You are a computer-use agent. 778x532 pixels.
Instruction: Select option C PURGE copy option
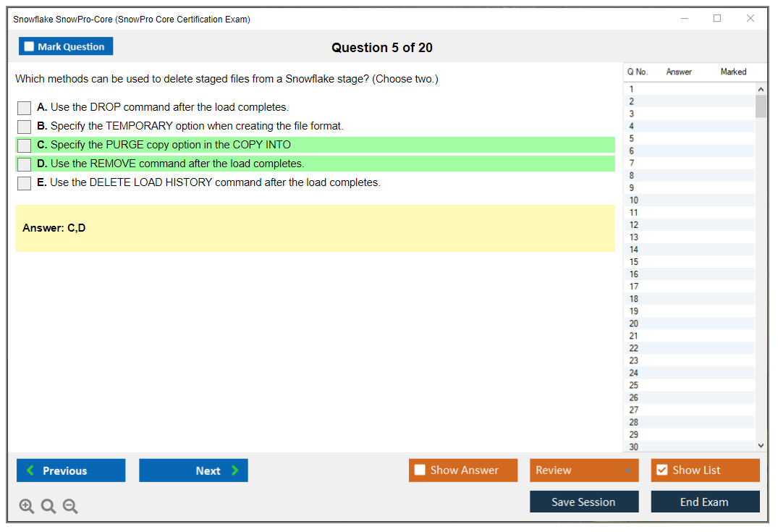point(24,145)
